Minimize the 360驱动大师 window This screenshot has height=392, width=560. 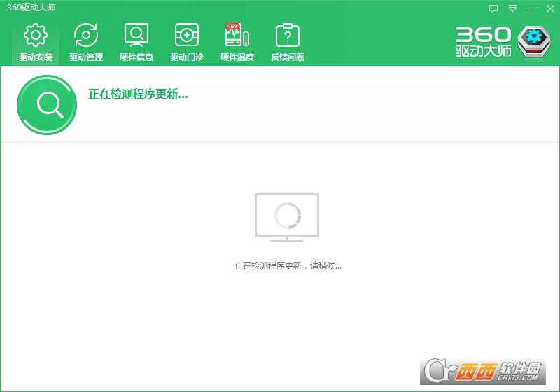531,9
